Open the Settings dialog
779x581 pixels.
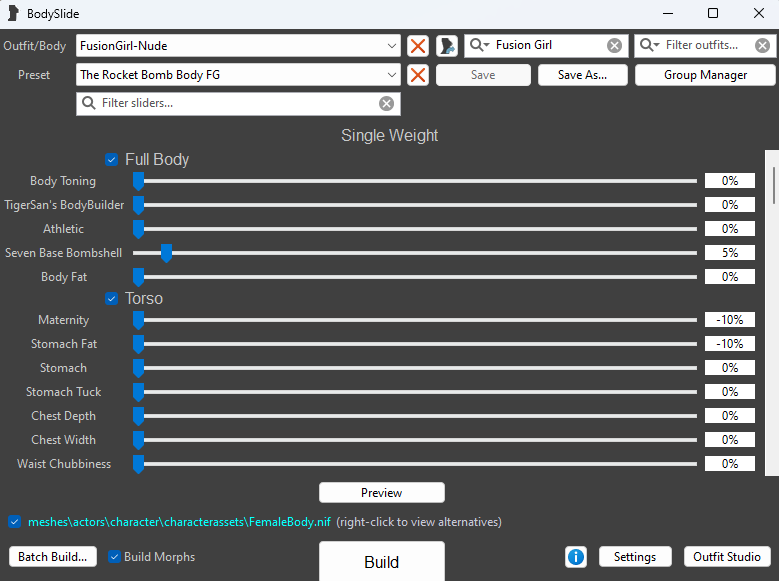[x=635, y=557]
